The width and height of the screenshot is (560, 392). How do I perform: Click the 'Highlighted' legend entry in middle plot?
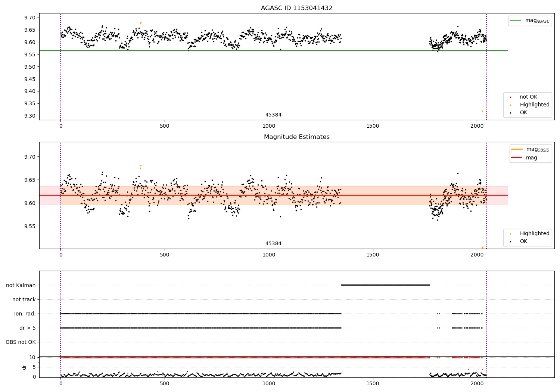[x=535, y=234]
